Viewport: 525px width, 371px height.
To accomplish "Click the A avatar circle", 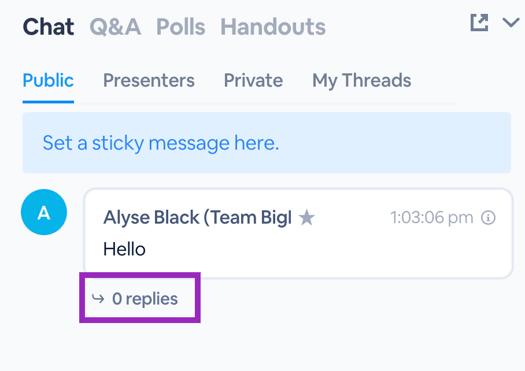I will [x=44, y=212].
